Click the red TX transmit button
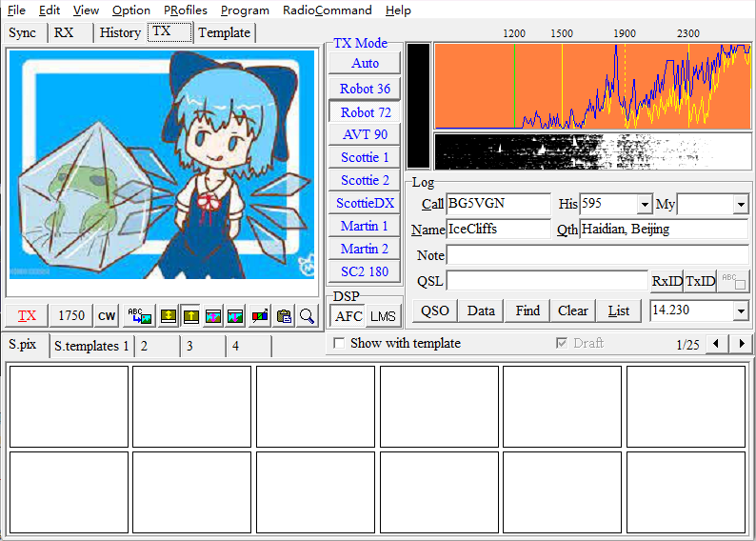Viewport: 756px width, 541px height. point(27,316)
